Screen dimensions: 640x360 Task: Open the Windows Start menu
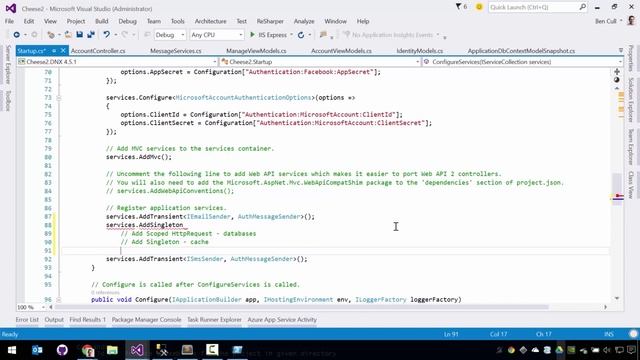click(x=12, y=350)
